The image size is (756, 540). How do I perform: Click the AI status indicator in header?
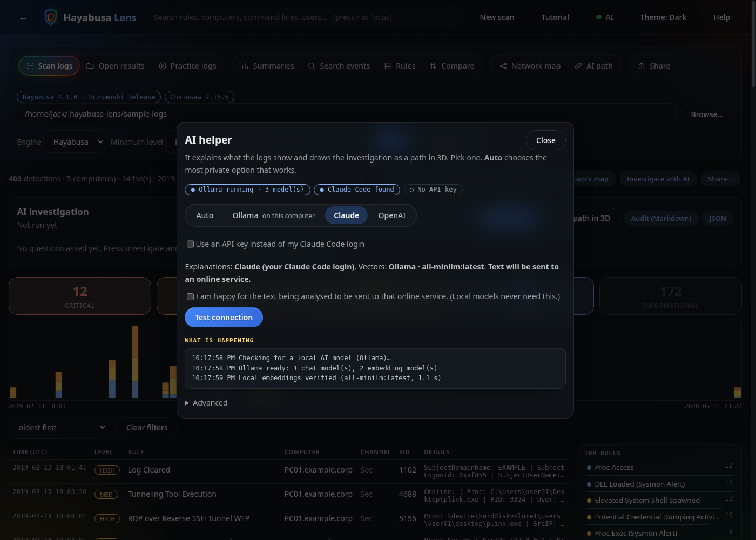click(x=605, y=17)
